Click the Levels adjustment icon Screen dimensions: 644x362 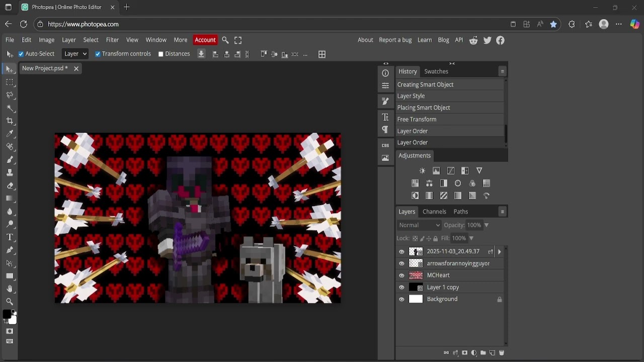click(436, 171)
